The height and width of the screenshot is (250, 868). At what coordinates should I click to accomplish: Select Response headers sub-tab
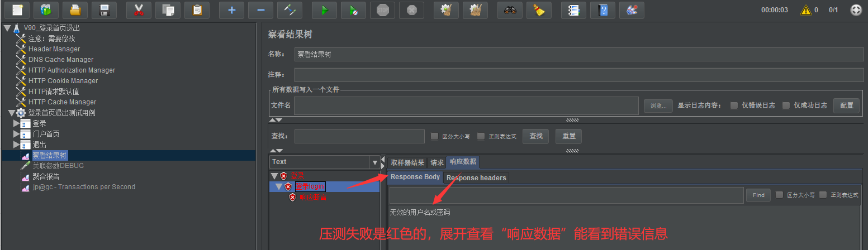click(476, 178)
